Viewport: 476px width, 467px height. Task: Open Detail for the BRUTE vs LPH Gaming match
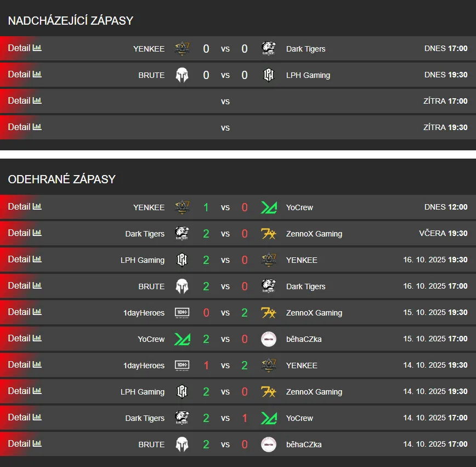click(19, 75)
